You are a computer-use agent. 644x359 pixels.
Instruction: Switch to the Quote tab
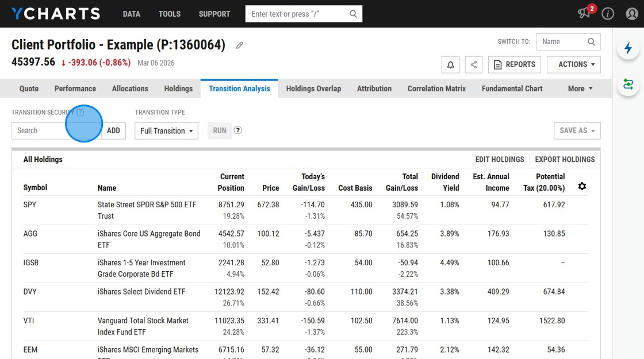[29, 88]
